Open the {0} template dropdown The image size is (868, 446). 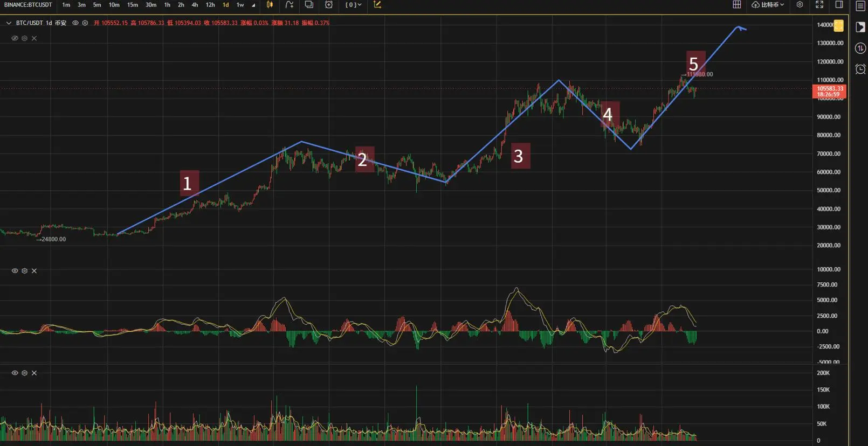354,5
